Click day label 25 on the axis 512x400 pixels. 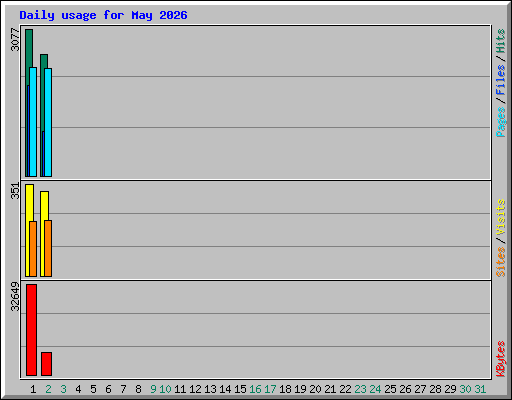tap(390, 389)
